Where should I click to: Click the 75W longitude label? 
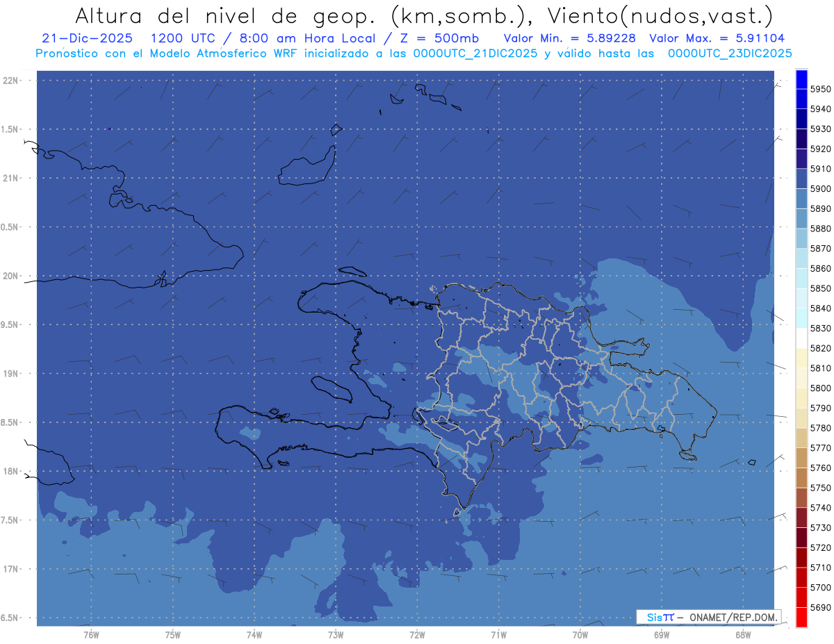[x=173, y=634]
